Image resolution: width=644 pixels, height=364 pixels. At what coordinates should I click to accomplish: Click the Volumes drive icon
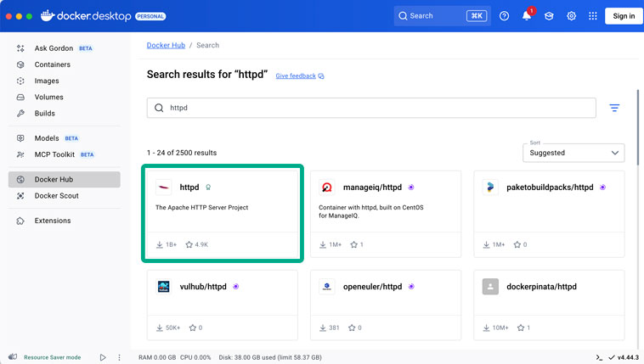pyautogui.click(x=20, y=98)
